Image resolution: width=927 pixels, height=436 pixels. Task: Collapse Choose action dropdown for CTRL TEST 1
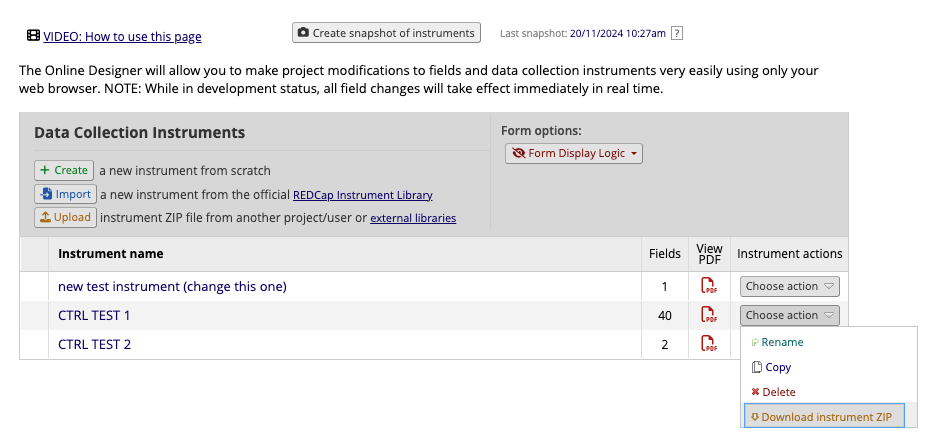[x=789, y=316]
